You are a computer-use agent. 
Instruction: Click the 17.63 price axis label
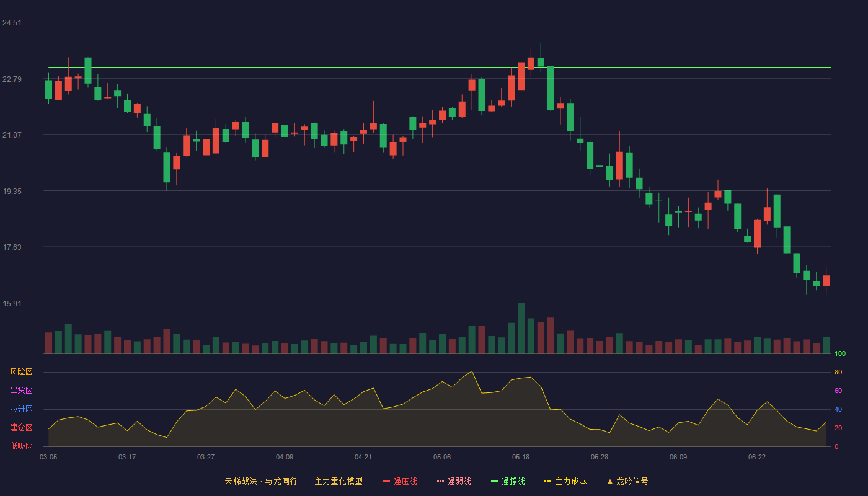(12, 247)
